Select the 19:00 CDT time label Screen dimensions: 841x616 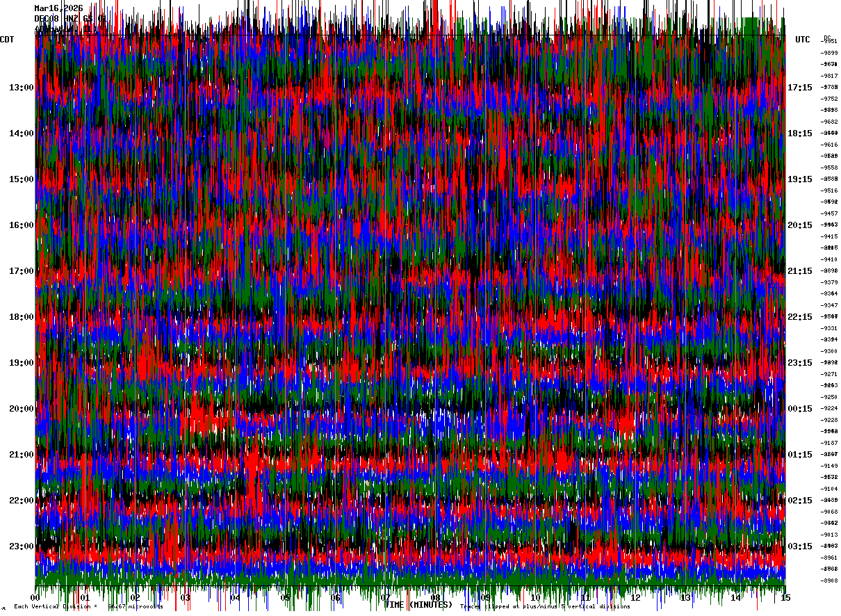pos(22,363)
